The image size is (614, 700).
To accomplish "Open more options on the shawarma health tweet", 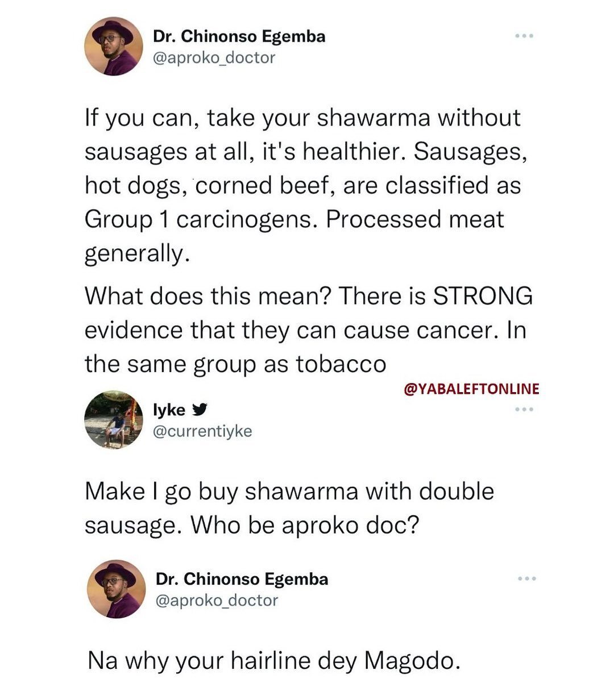I will (x=524, y=36).
